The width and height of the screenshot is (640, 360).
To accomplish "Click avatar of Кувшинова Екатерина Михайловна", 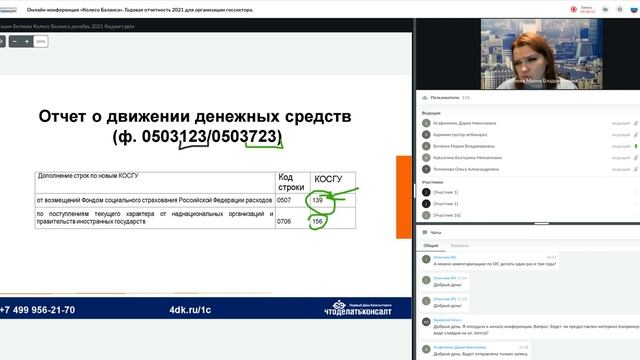I will (x=426, y=158).
